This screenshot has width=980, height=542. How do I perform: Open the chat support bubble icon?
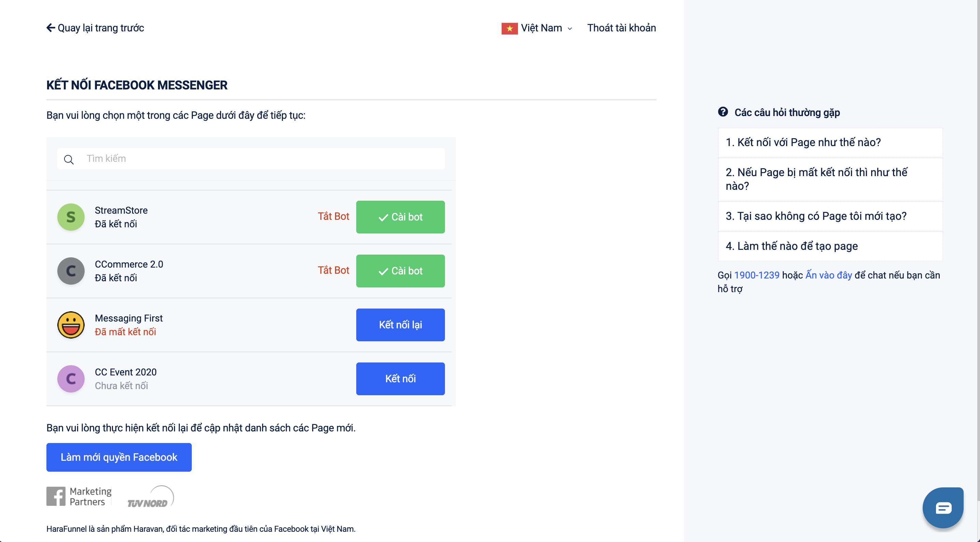(943, 508)
